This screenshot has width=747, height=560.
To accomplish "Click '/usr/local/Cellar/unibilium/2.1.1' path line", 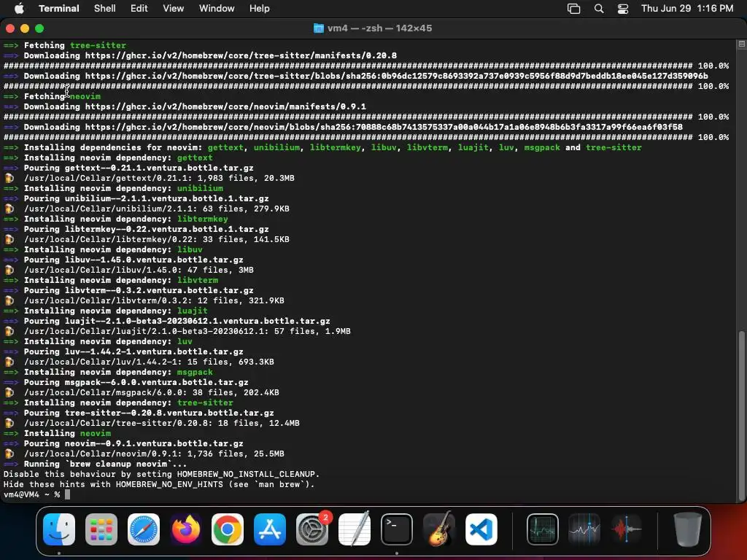I will click(x=157, y=209).
